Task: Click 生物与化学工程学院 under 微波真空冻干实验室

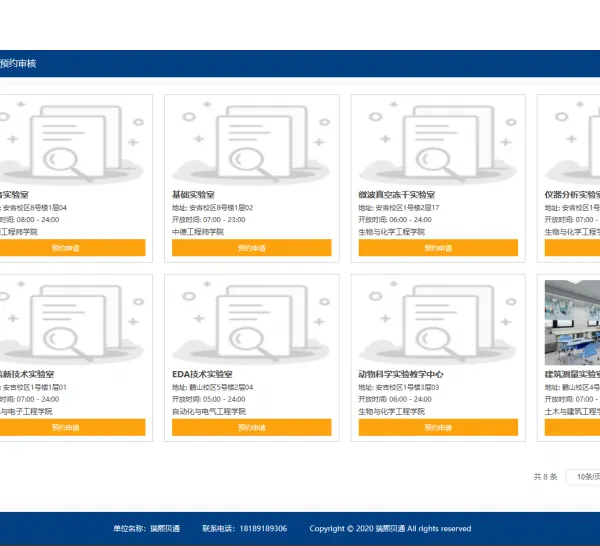Action: coord(391,232)
